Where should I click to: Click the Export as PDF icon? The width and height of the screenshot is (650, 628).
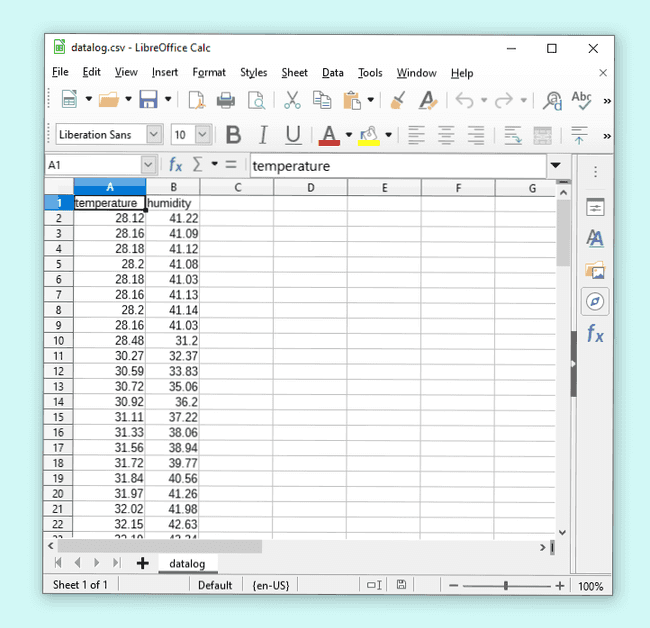196,100
